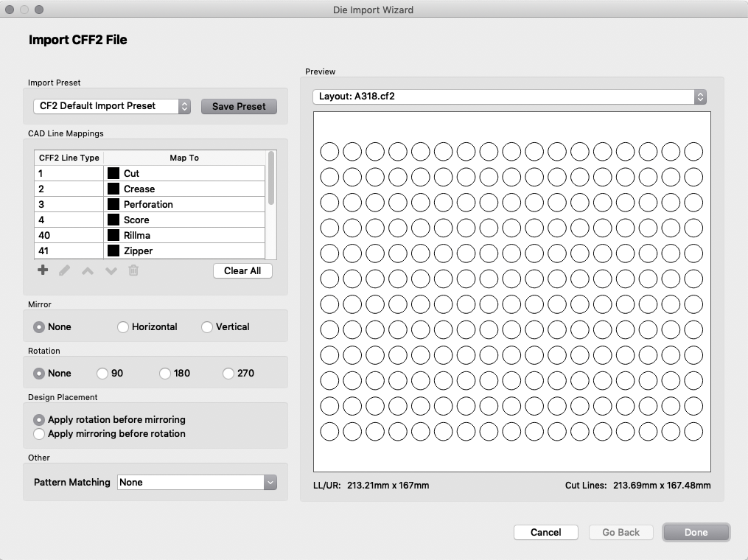
Task: Click the add line mapping plus icon
Action: point(43,270)
